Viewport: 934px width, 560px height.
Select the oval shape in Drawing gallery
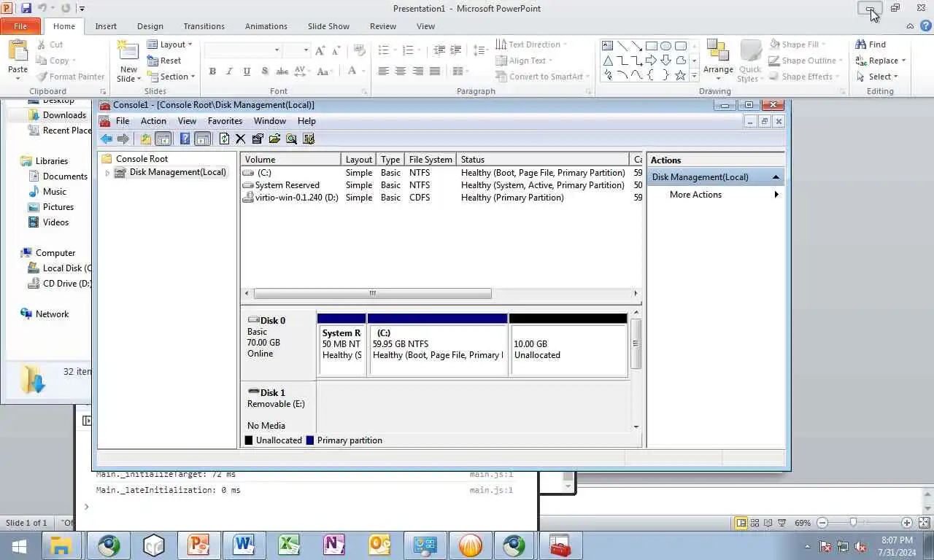click(666, 45)
